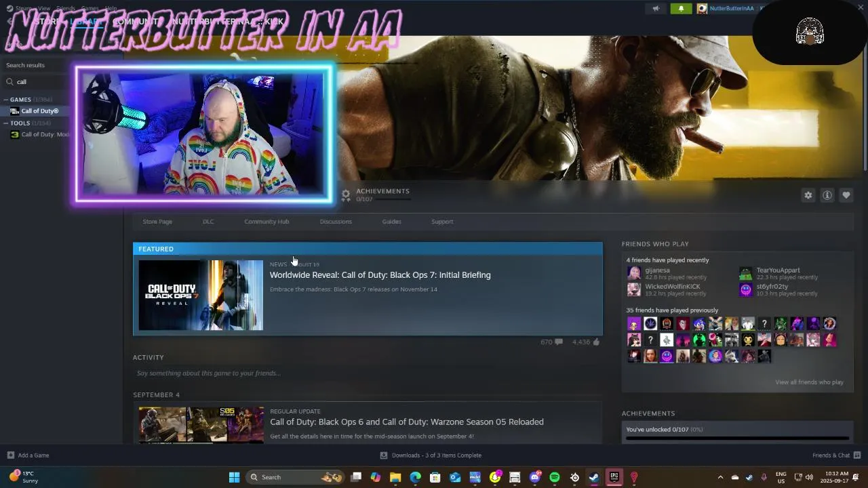Open the Guides tab
Viewport: 868px width, 488px height.
(x=391, y=222)
